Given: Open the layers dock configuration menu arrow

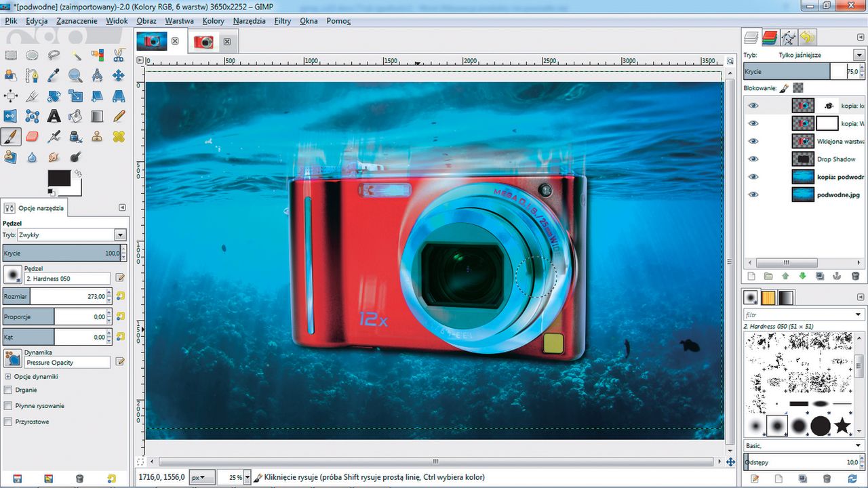Looking at the screenshot, I should [861, 38].
